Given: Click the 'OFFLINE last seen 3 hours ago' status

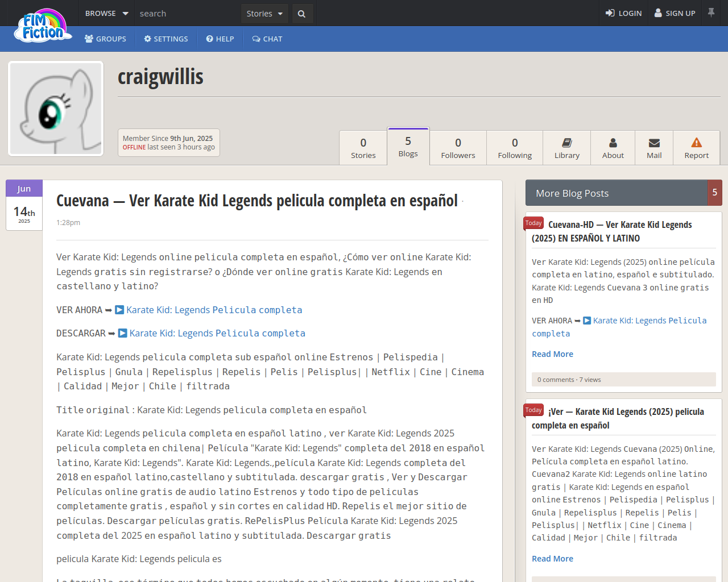Looking at the screenshot, I should tap(169, 147).
